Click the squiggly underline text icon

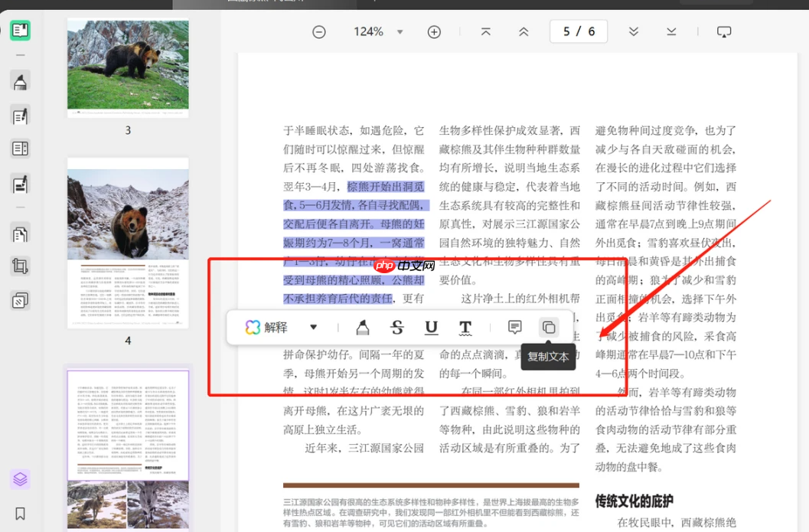click(x=465, y=327)
